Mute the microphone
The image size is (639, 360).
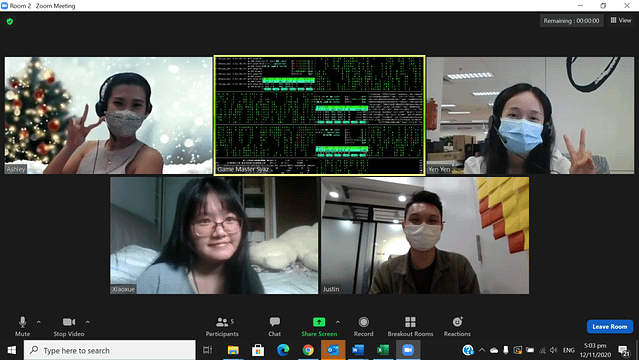point(22,326)
